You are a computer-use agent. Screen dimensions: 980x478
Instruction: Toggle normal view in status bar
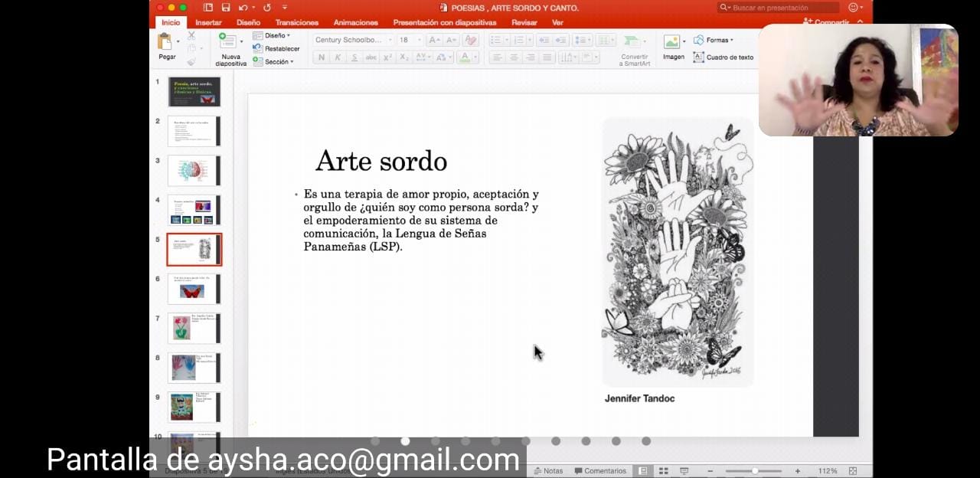click(643, 471)
